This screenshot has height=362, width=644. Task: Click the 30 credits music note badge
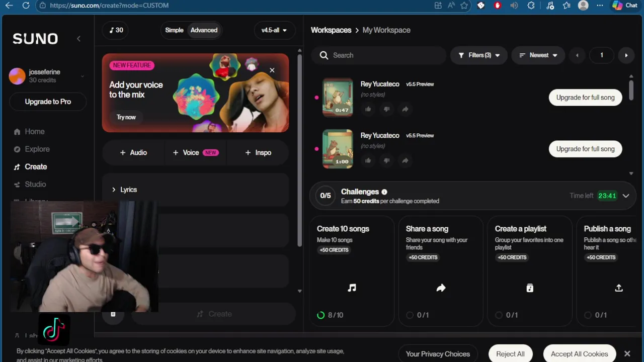pos(116,30)
